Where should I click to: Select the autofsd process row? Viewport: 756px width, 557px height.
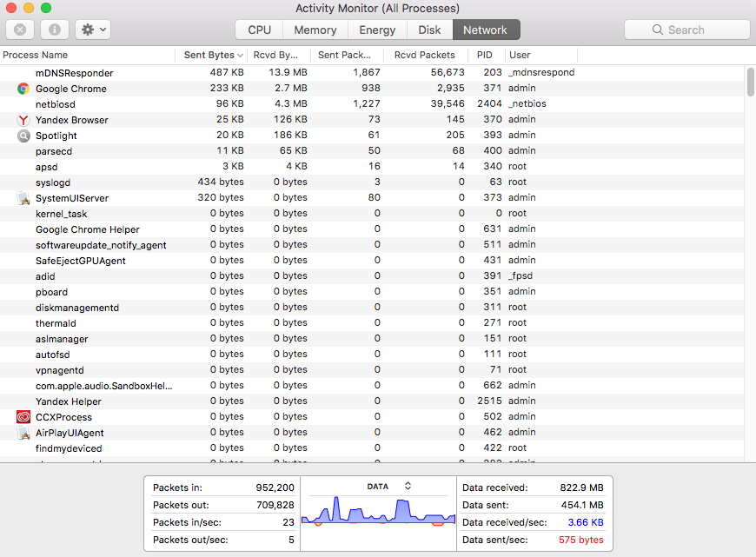point(371,355)
